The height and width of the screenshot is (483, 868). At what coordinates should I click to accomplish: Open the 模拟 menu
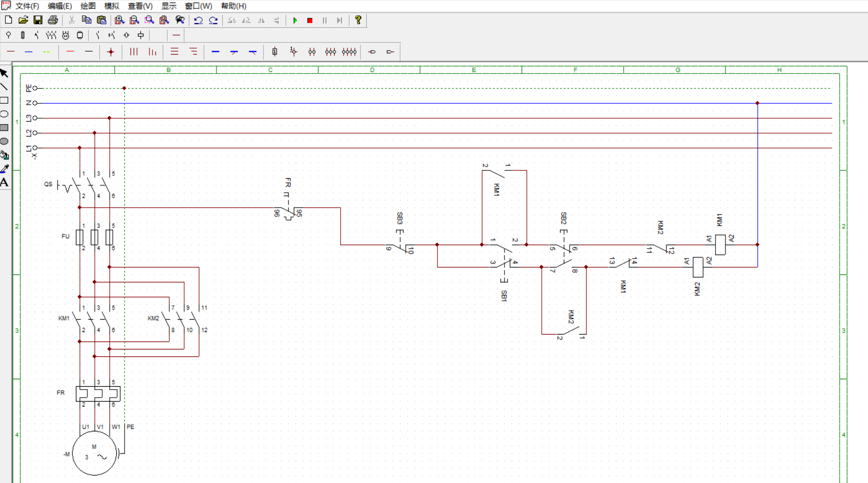click(112, 6)
